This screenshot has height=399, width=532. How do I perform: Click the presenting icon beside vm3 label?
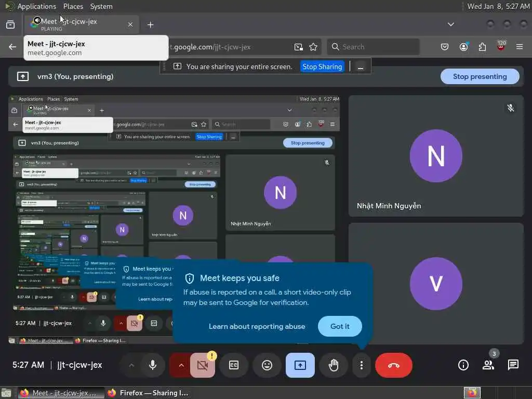[x=23, y=77]
